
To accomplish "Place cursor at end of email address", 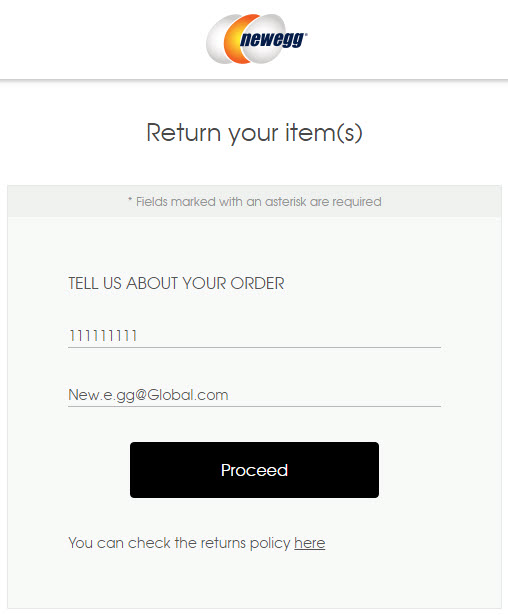I will click(x=229, y=395).
